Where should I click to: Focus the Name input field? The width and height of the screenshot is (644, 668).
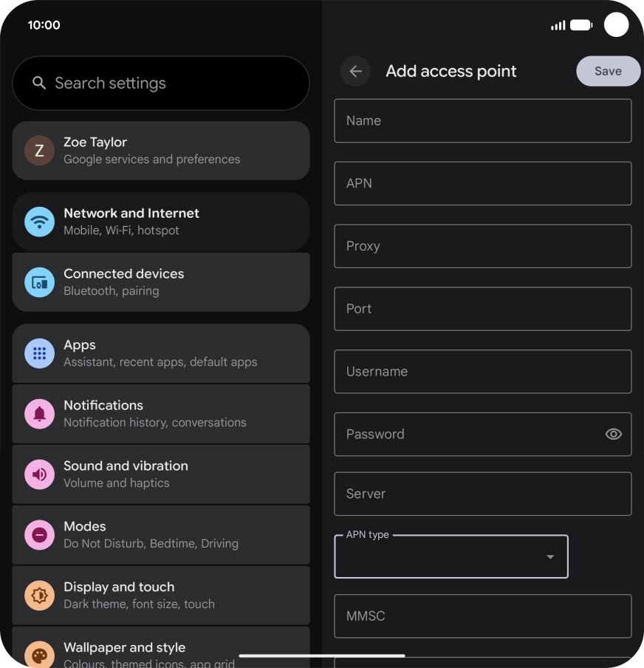tap(482, 120)
